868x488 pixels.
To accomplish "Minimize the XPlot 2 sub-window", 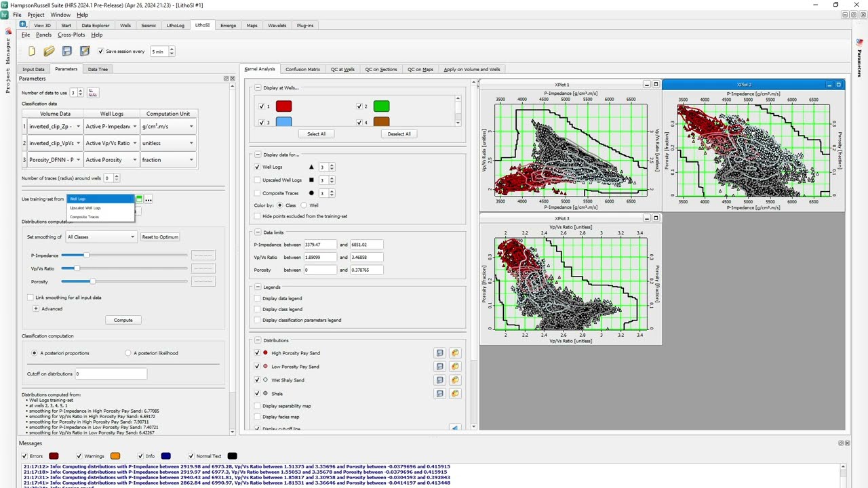I will pos(829,85).
